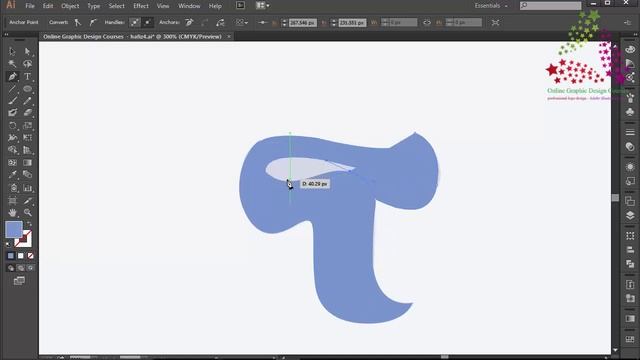Select the Blob Brush tool
The height and width of the screenshot is (360, 640).
[x=12, y=113]
